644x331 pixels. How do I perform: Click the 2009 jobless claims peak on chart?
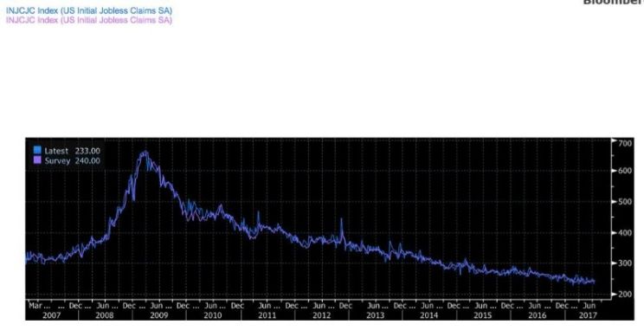(x=145, y=153)
